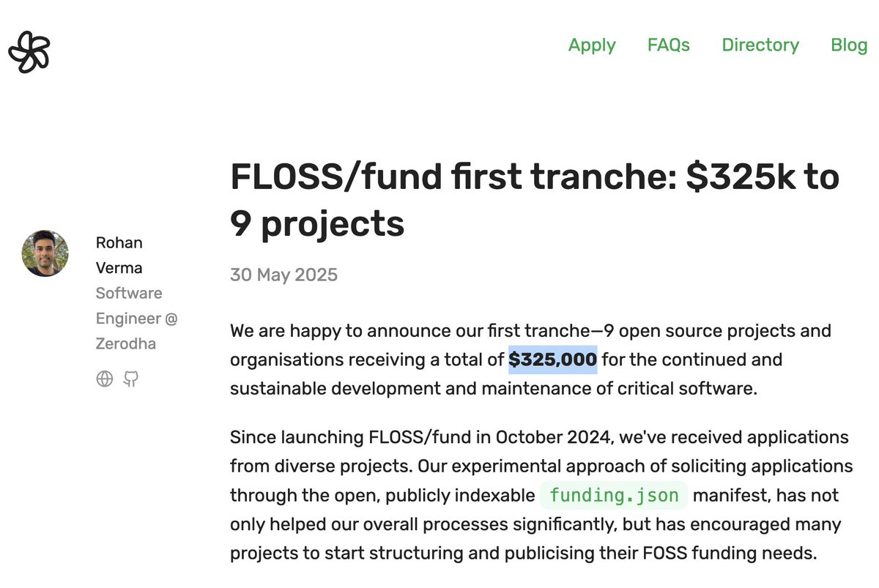Click "9 projects" in the headline
This screenshot has height=588, width=879.
317,223
